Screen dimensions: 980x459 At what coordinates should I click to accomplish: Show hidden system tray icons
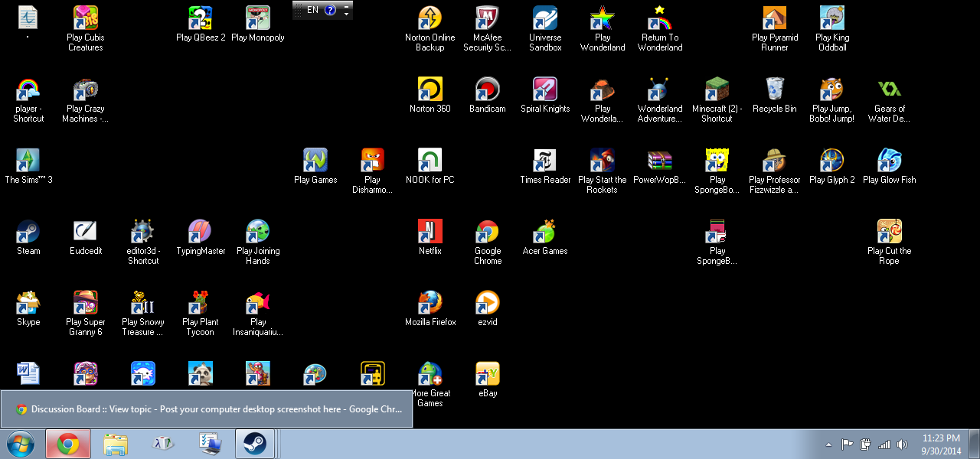828,444
